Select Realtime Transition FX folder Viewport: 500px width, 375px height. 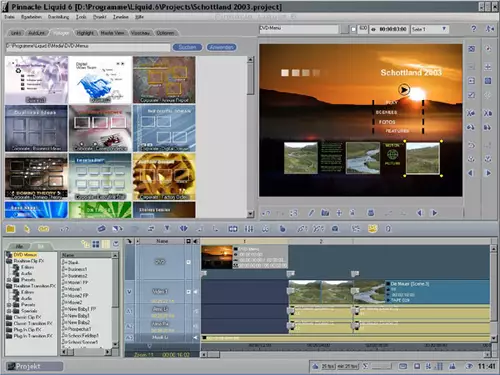click(35, 286)
